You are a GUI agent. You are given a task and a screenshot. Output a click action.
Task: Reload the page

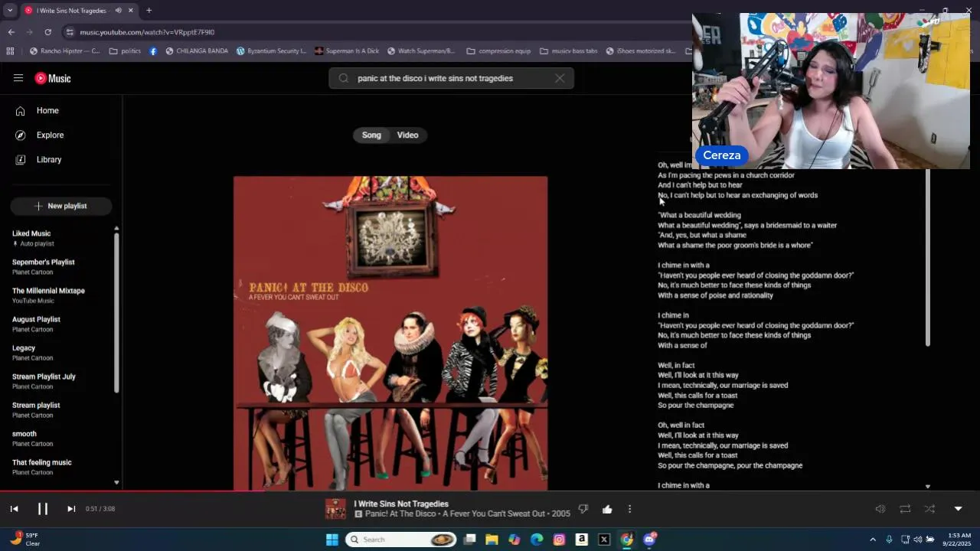point(47,32)
